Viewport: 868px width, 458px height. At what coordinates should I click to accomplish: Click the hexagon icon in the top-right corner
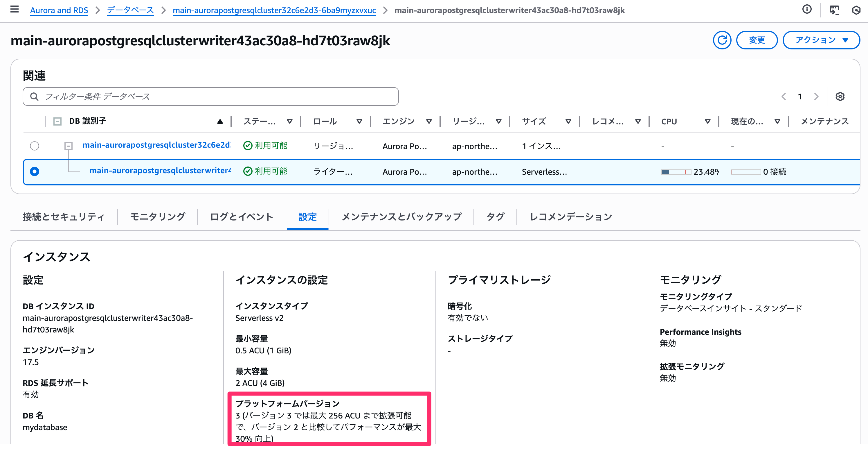857,10
